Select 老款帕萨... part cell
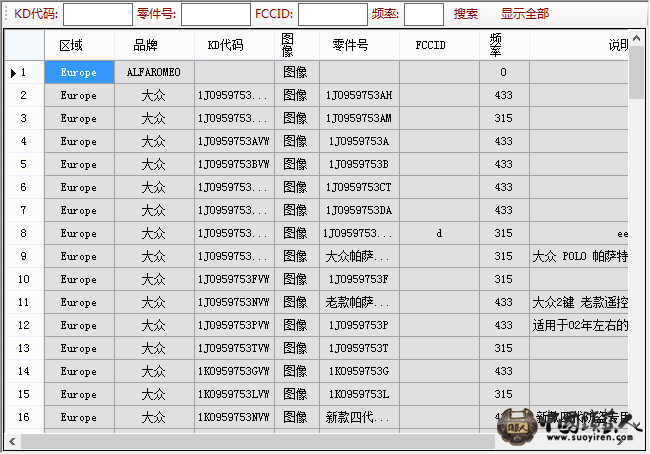The width and height of the screenshot is (650, 454). [359, 302]
